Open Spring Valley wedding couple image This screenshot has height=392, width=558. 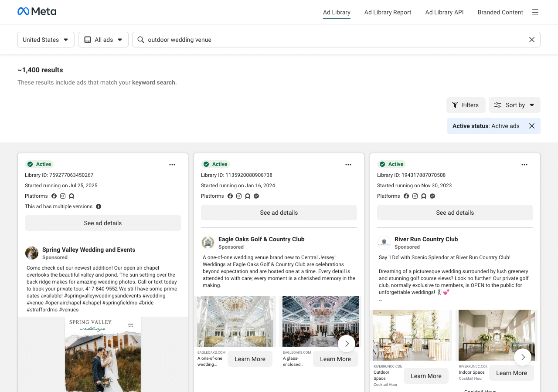[x=103, y=355]
